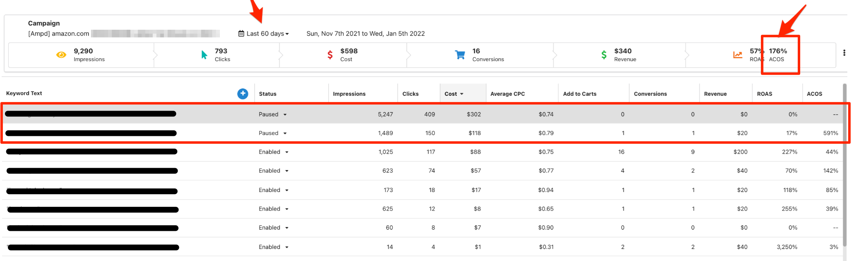This screenshot has height=261, width=868.
Task: Click the $340 Revenue summary value
Action: pyautogui.click(x=622, y=51)
